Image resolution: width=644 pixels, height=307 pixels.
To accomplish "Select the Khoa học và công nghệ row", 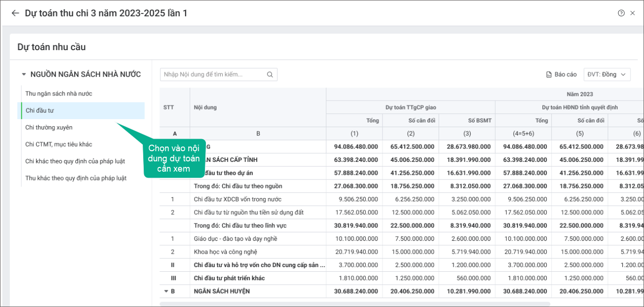I will coord(225,252).
